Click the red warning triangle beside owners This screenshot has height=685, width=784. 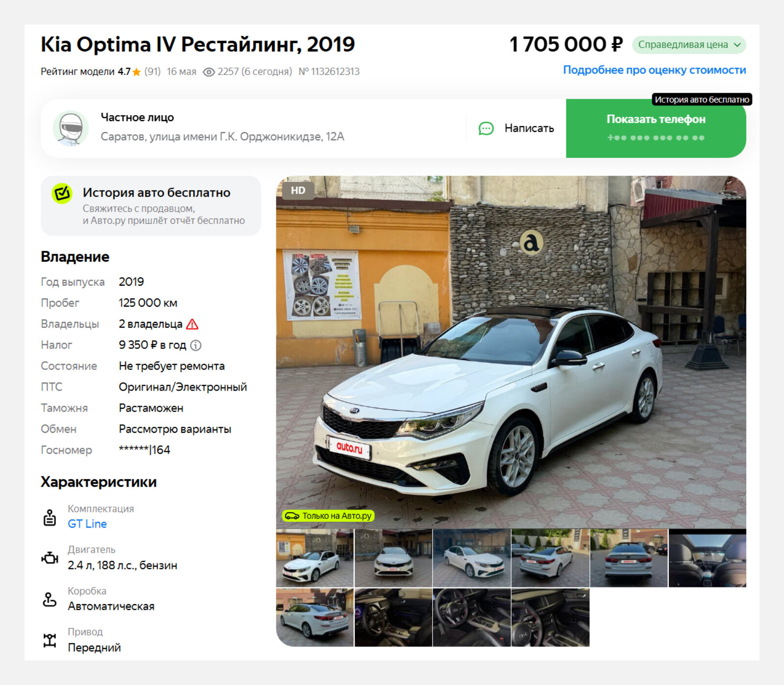coord(193,324)
